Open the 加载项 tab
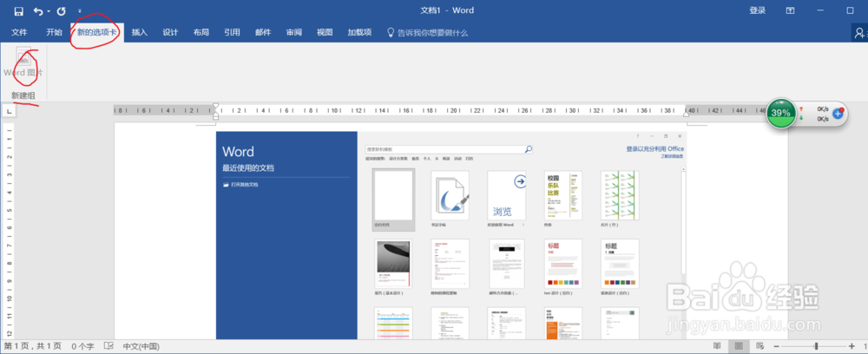This screenshot has height=354, width=868. [x=359, y=33]
